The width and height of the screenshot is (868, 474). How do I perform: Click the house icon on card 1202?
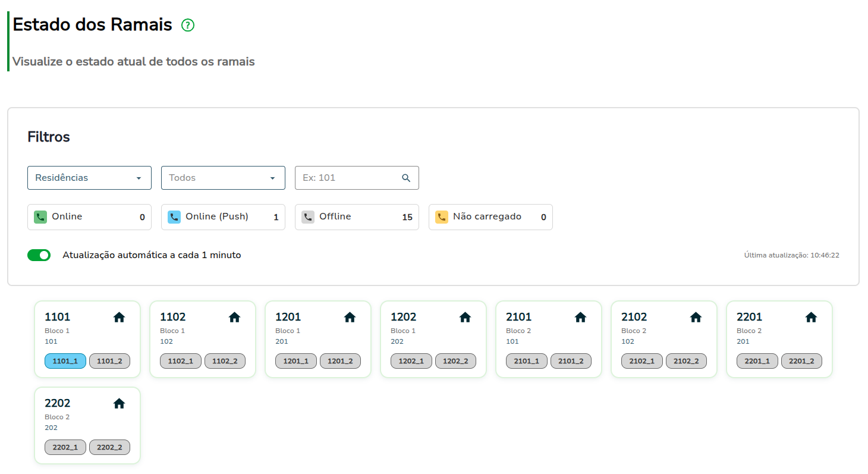466,318
